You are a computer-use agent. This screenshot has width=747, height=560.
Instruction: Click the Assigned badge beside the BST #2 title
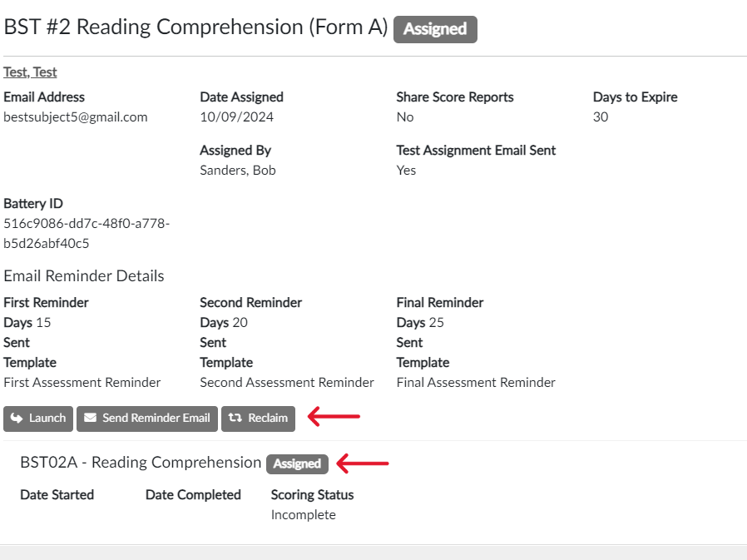click(435, 29)
